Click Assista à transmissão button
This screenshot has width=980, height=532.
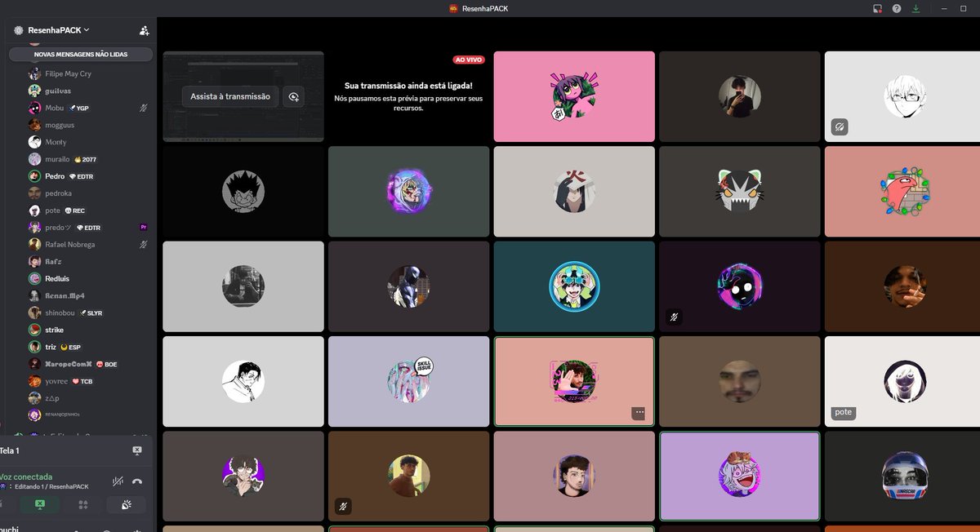click(230, 96)
